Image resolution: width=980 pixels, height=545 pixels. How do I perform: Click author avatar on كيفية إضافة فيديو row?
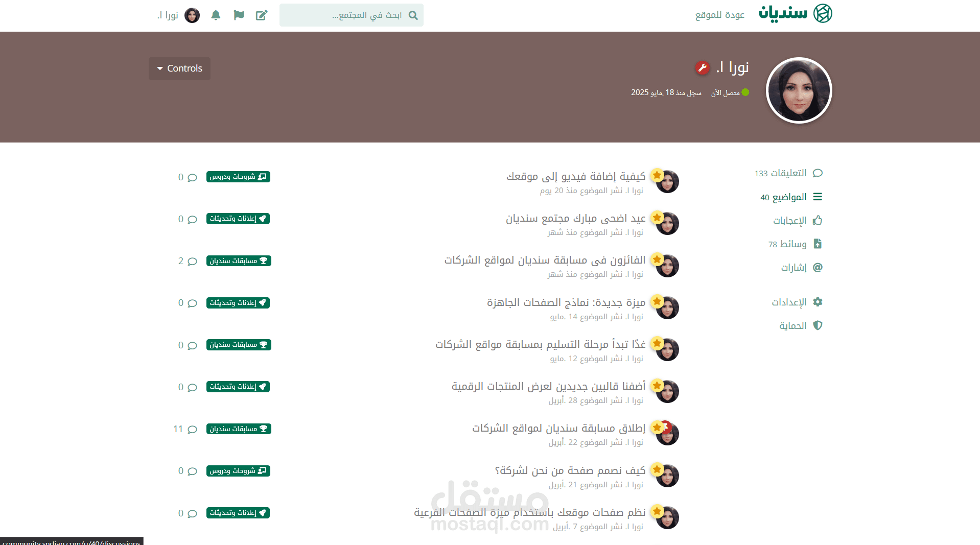(x=667, y=182)
